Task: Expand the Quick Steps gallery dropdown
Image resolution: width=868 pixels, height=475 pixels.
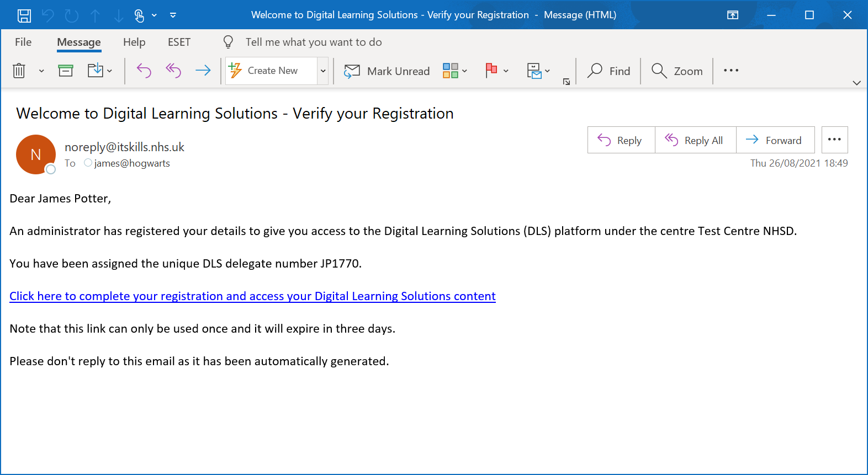Action: [323, 71]
